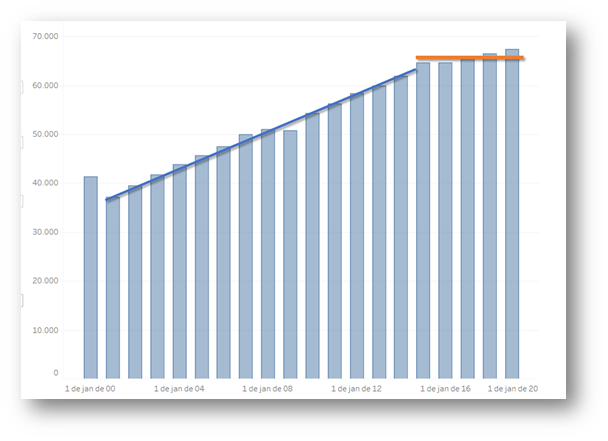This screenshot has width=608, height=441.
Task: Click the '1 de jan de 00' axis label
Action: click(x=90, y=388)
